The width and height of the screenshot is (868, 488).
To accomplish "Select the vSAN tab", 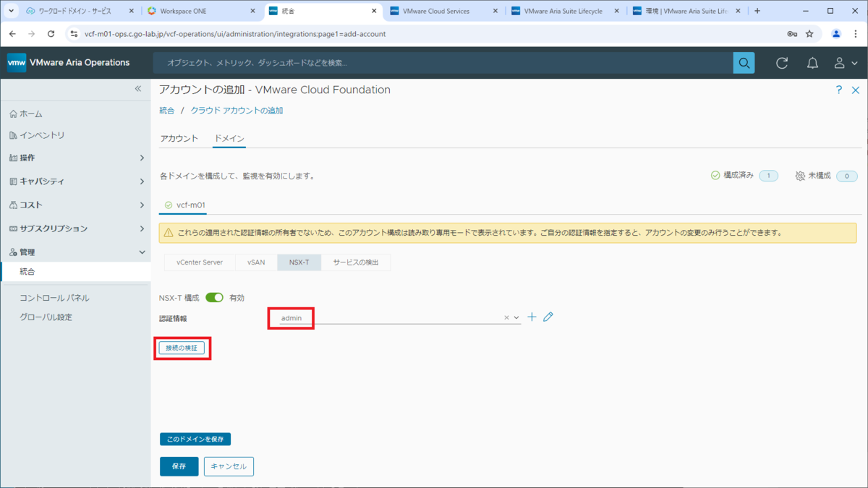I will [256, 262].
